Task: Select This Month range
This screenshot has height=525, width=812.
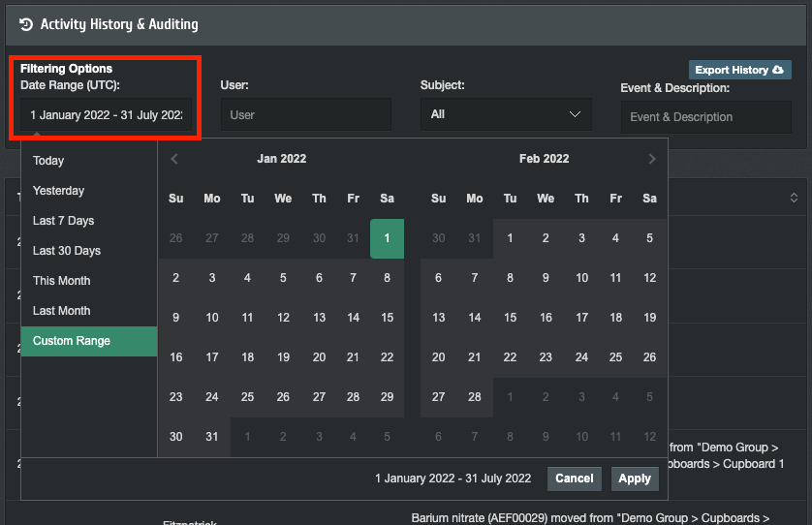Action: [x=89, y=281]
